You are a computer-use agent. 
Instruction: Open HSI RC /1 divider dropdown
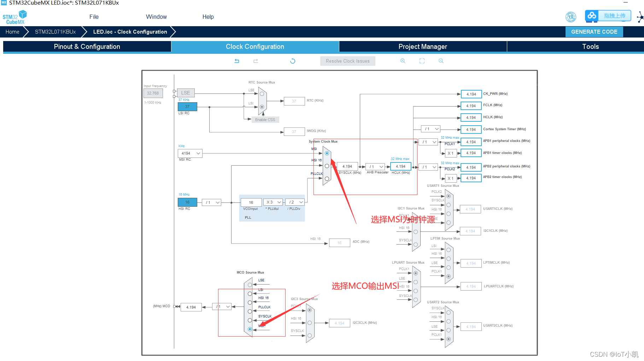[x=212, y=202]
